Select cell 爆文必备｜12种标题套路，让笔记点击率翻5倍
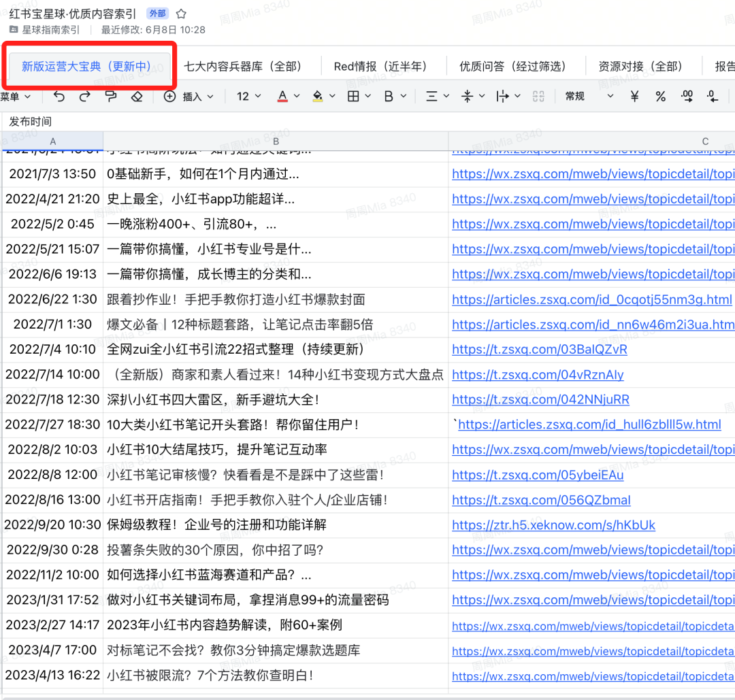The image size is (735, 700). 276,324
